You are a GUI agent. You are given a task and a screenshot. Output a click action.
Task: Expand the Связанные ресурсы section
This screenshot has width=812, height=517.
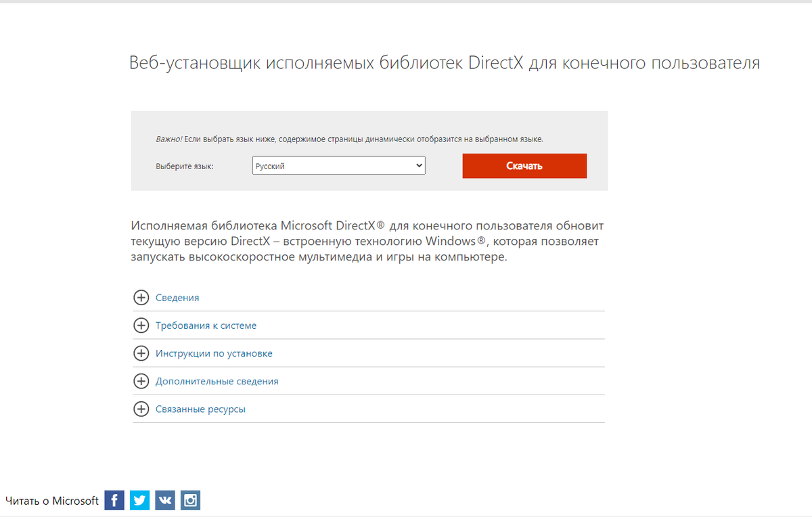[200, 409]
